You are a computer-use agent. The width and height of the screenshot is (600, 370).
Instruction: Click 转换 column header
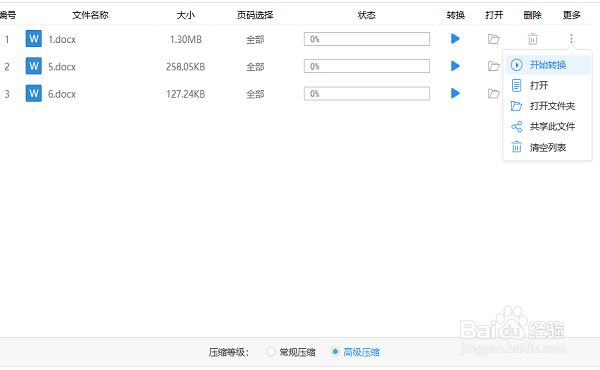455,15
